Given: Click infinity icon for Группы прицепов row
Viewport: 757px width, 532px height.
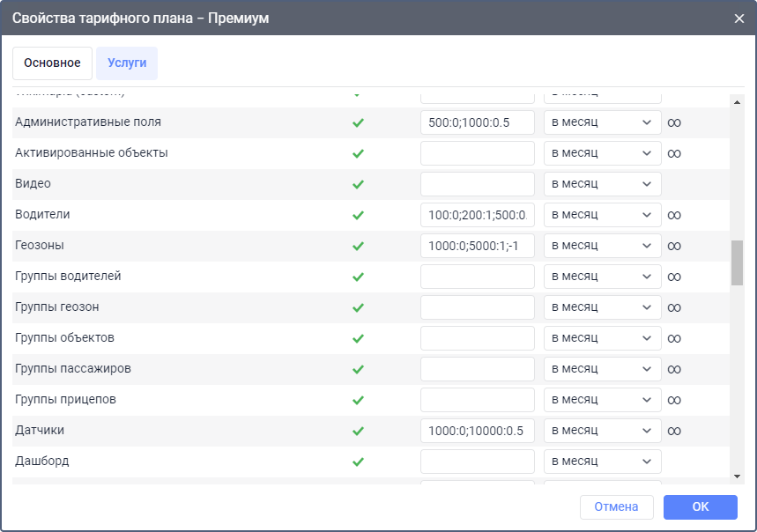Looking at the screenshot, I should pos(674,400).
